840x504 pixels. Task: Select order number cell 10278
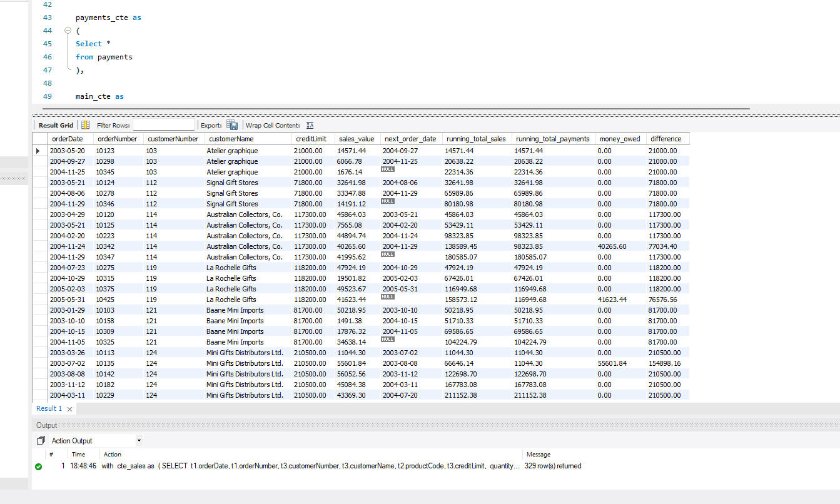pos(105,193)
